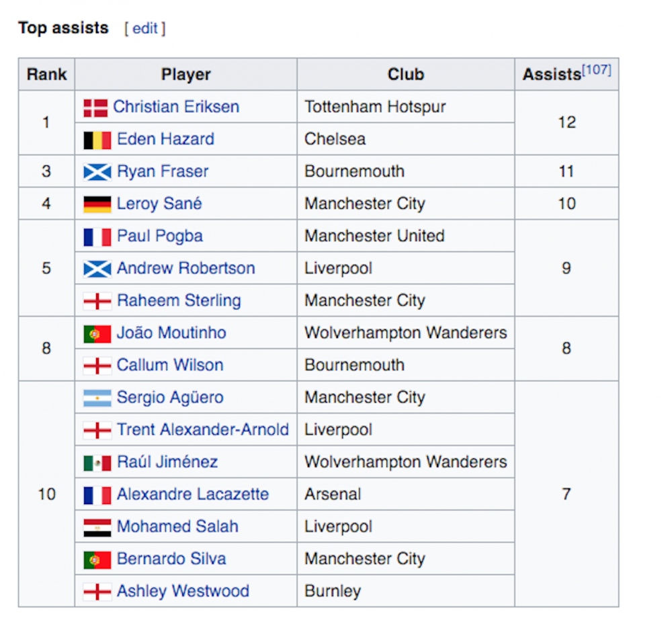Click the Egypt flag next to Mohamed Salah

97,528
